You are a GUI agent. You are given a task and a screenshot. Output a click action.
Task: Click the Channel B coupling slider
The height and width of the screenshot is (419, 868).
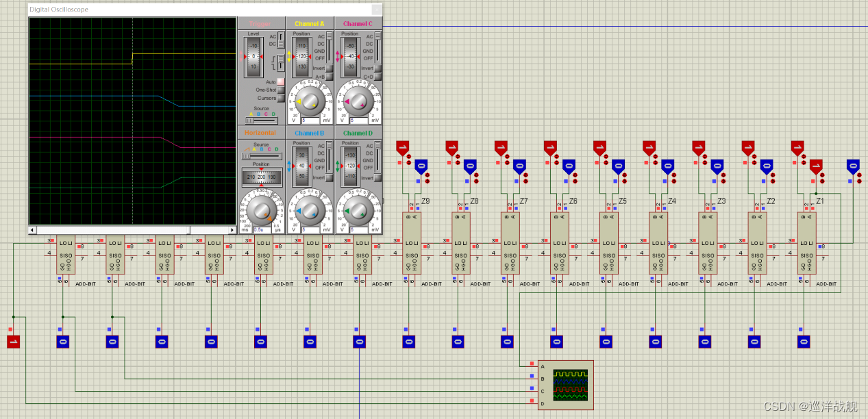click(329, 156)
